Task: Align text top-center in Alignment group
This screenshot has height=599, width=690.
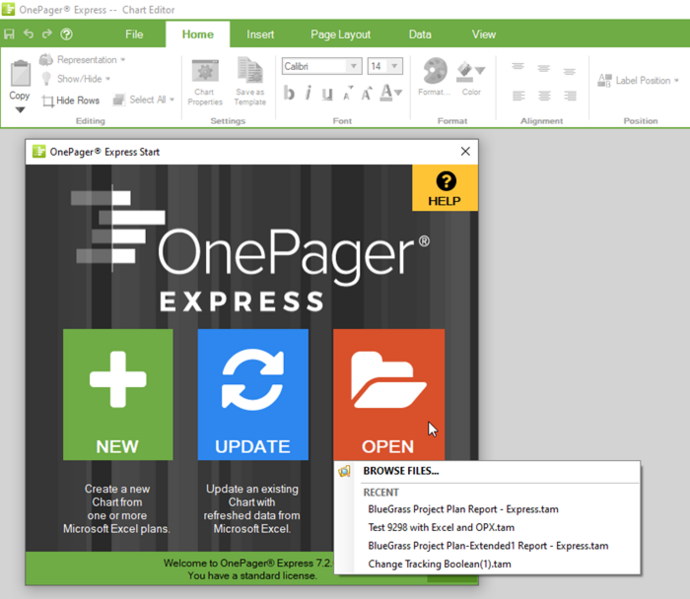Action: tap(544, 68)
